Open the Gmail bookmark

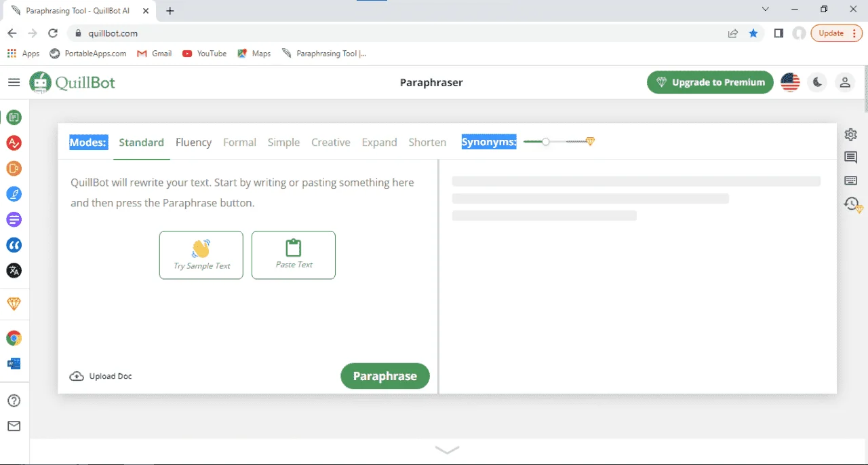155,54
